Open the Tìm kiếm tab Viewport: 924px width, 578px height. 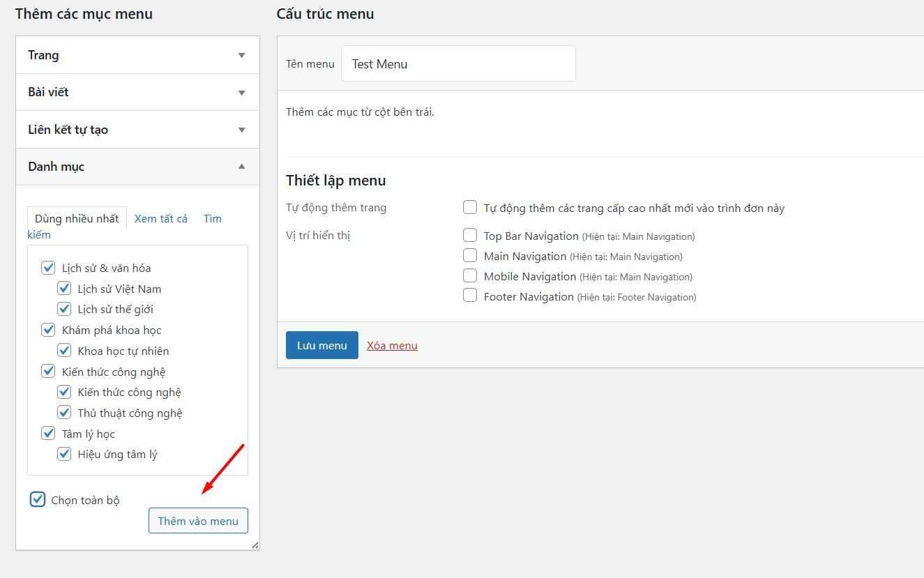point(212,219)
